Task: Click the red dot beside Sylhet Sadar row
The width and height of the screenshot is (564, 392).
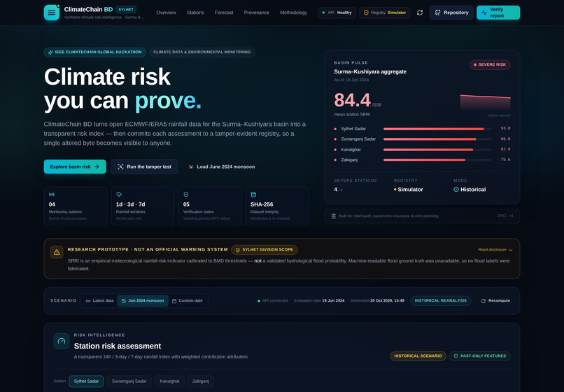Action: (335, 129)
